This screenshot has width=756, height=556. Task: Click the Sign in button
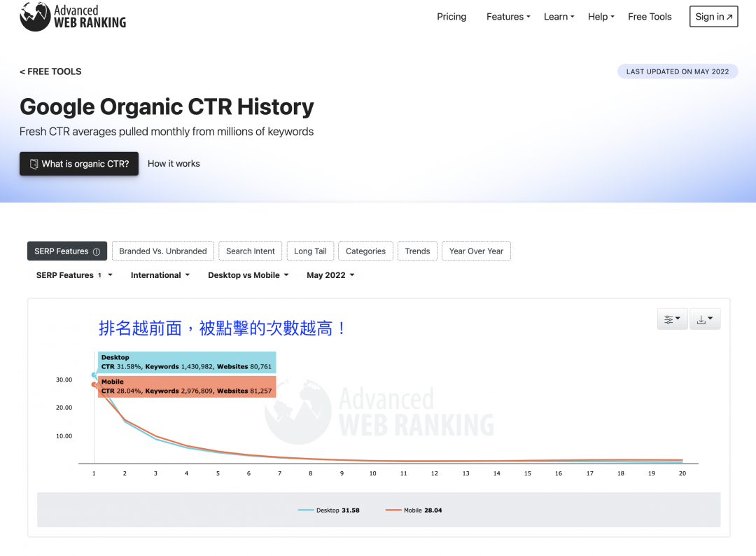[x=713, y=16]
